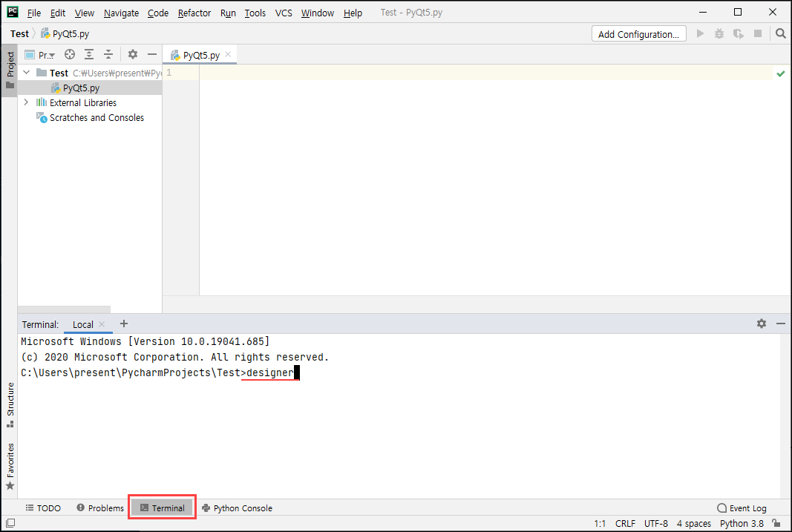Image resolution: width=792 pixels, height=532 pixels.
Task: Click Expand All icon in Project toolbar
Action: (89, 54)
